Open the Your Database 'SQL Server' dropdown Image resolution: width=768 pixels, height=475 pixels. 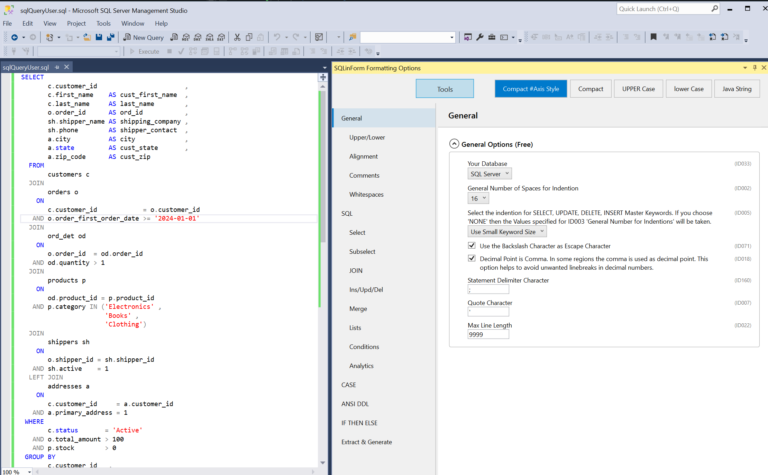pos(489,174)
